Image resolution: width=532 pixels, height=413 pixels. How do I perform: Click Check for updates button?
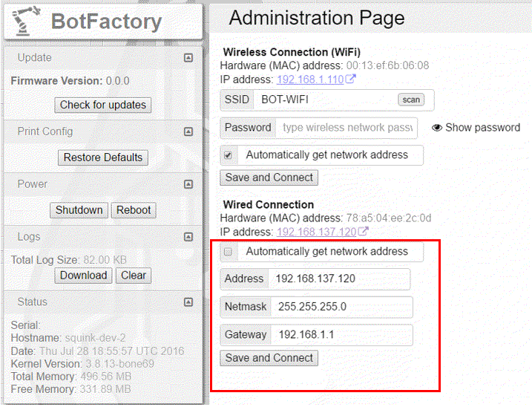pos(103,105)
